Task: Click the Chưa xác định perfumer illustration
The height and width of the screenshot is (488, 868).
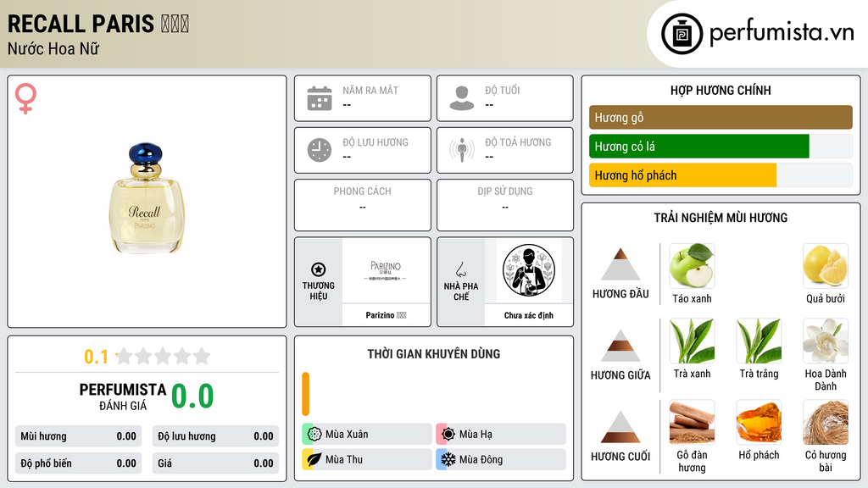Action: pyautogui.click(x=529, y=270)
